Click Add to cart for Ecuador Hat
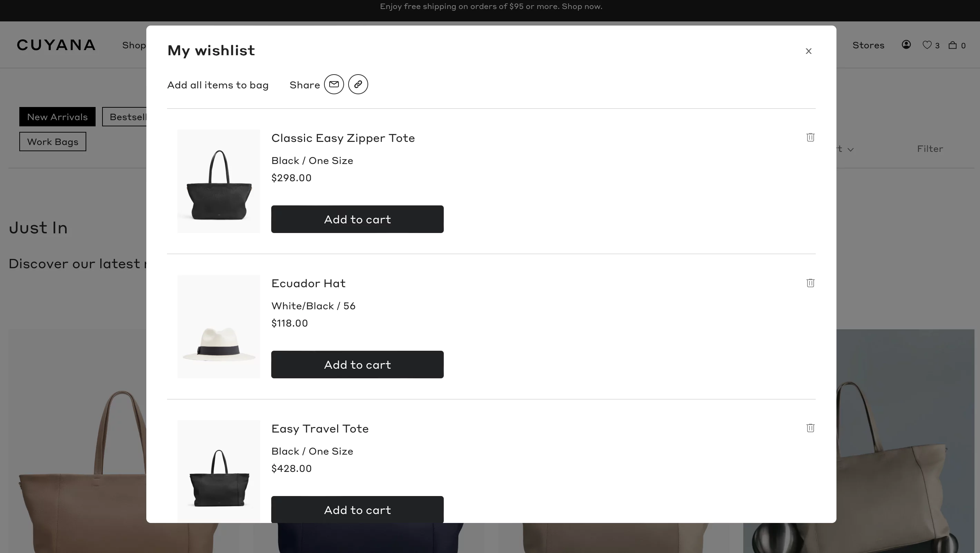 click(357, 365)
